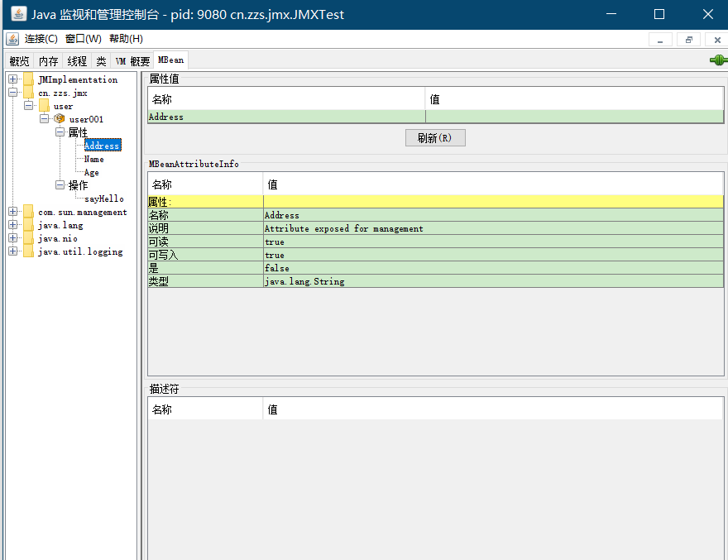728x560 pixels.
Task: Click the java.util.logging folder icon
Action: pos(28,251)
